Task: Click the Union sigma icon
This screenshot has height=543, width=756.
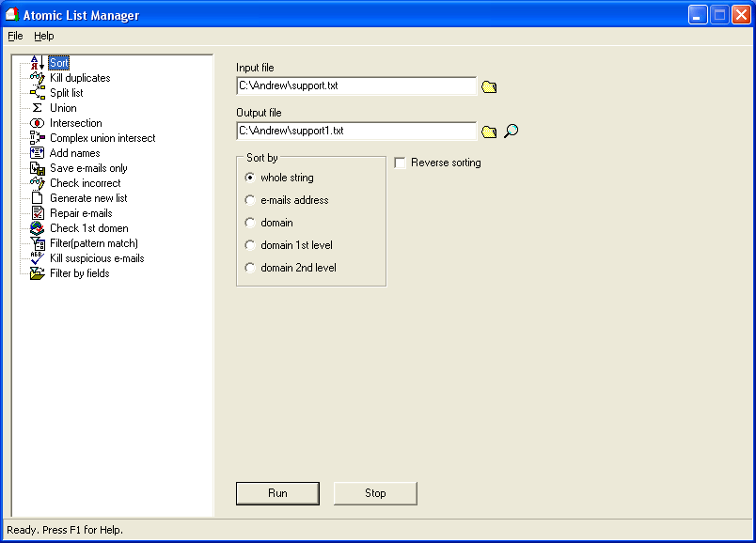Action: point(37,108)
